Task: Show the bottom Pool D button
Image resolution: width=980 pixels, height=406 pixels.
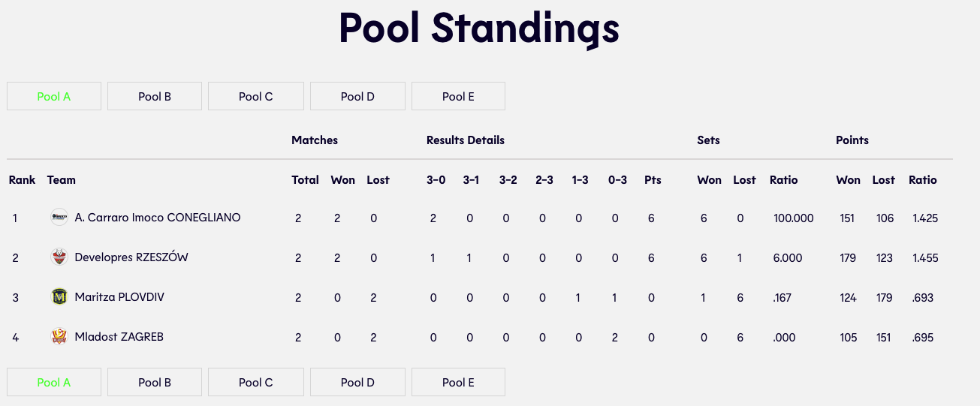Action: point(357,382)
